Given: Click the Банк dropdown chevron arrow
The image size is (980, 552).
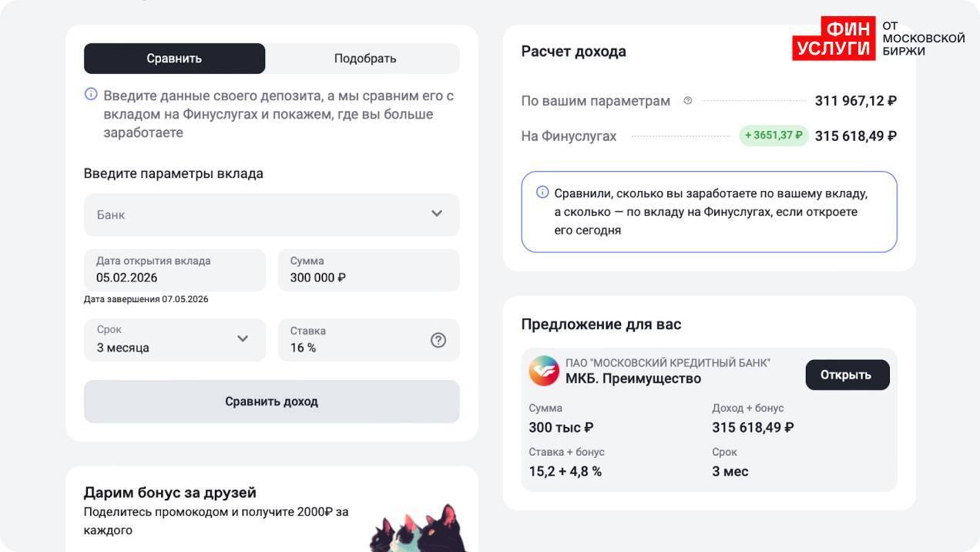Looking at the screenshot, I should coord(437,214).
